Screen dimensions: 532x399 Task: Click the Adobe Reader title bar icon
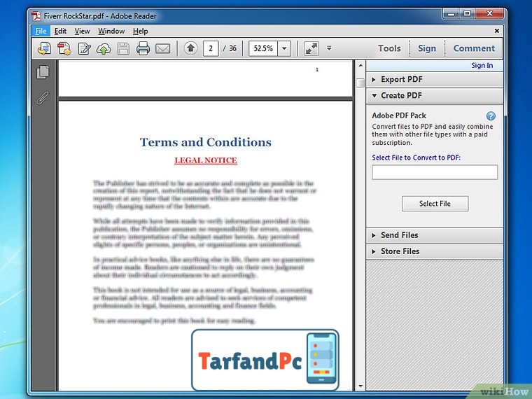36,16
